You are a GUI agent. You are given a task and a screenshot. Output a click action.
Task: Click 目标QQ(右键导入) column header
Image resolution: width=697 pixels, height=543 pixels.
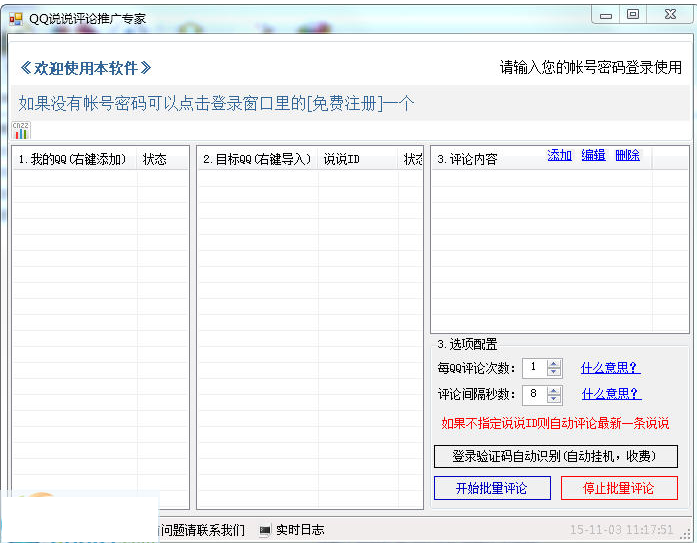pos(257,159)
